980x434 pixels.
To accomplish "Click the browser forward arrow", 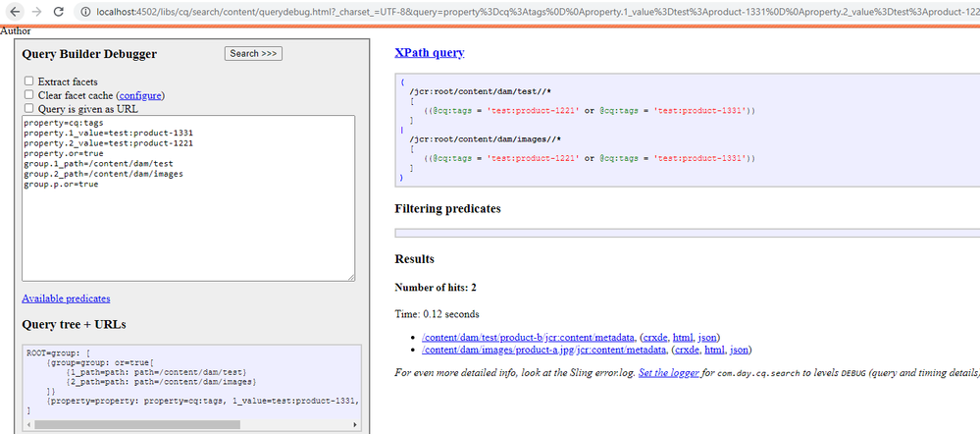I will [35, 12].
